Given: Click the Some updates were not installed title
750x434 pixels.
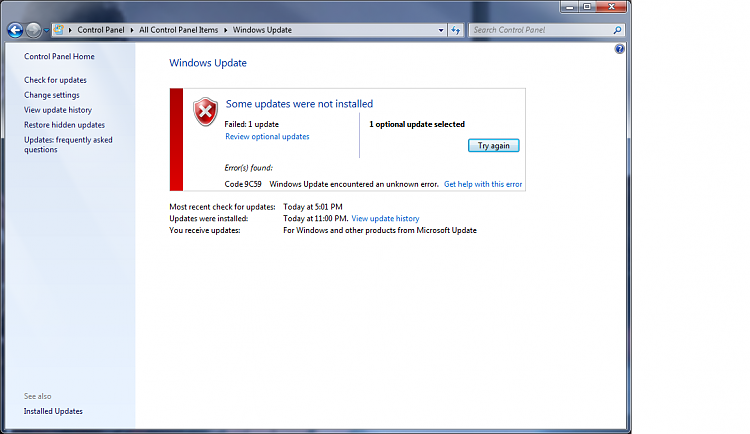Looking at the screenshot, I should pos(299,104).
